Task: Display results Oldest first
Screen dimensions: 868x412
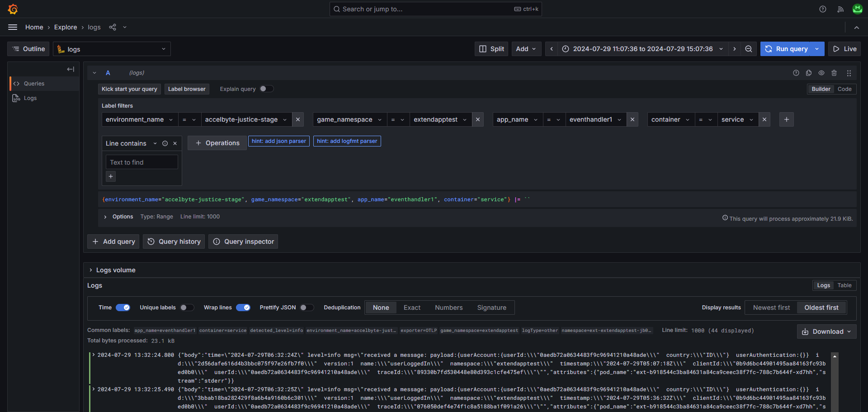Action: [x=821, y=308]
